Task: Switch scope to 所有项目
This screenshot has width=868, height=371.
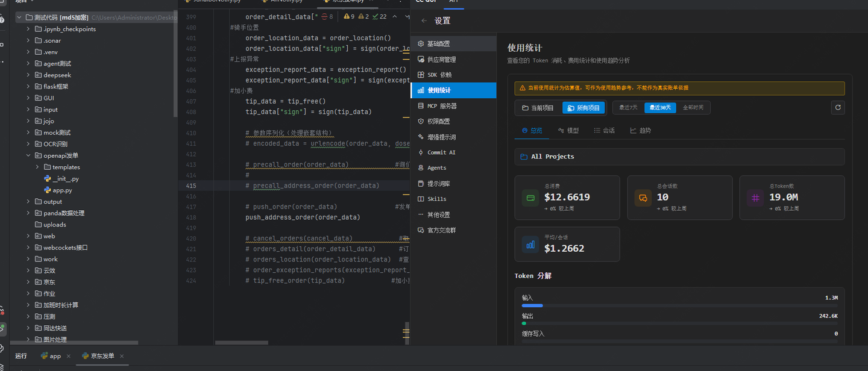Action: click(x=583, y=108)
